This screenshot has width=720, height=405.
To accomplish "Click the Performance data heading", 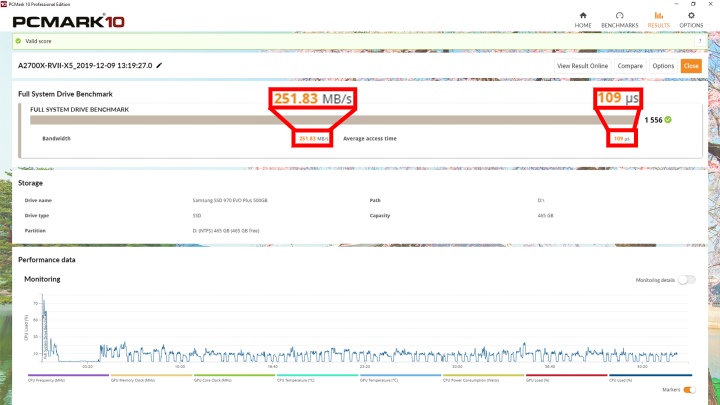I will (x=46, y=259).
